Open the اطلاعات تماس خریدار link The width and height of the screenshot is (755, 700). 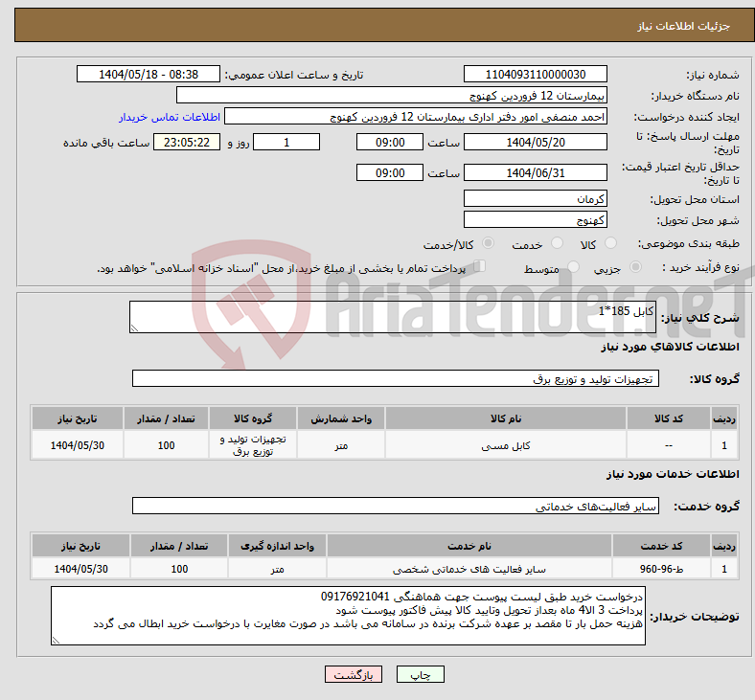pos(170,117)
